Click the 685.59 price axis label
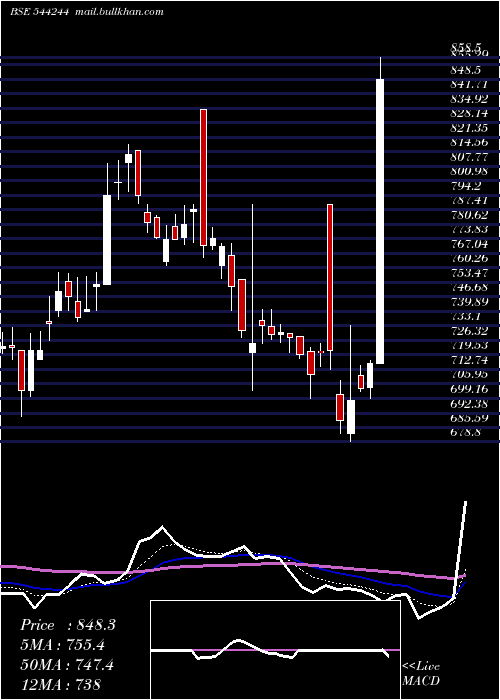 coord(469,417)
